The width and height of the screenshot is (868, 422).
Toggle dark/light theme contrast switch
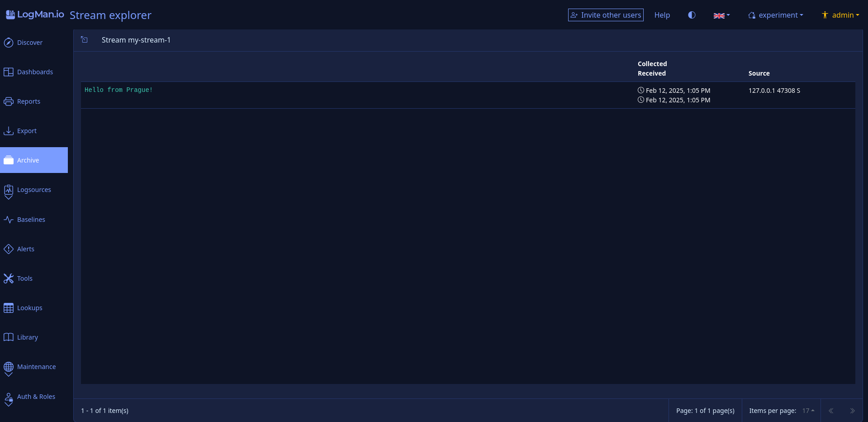click(x=692, y=15)
